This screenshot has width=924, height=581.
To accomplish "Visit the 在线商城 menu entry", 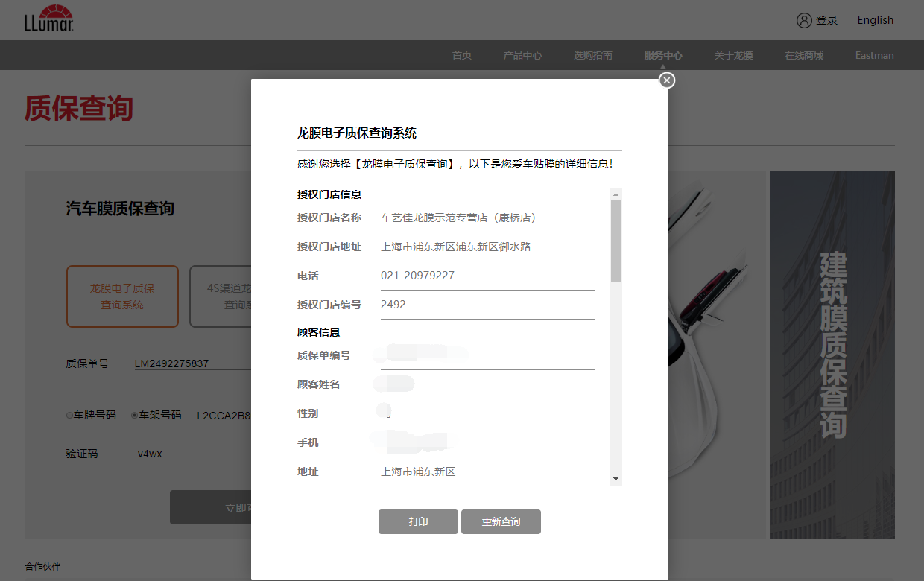I will (x=803, y=54).
